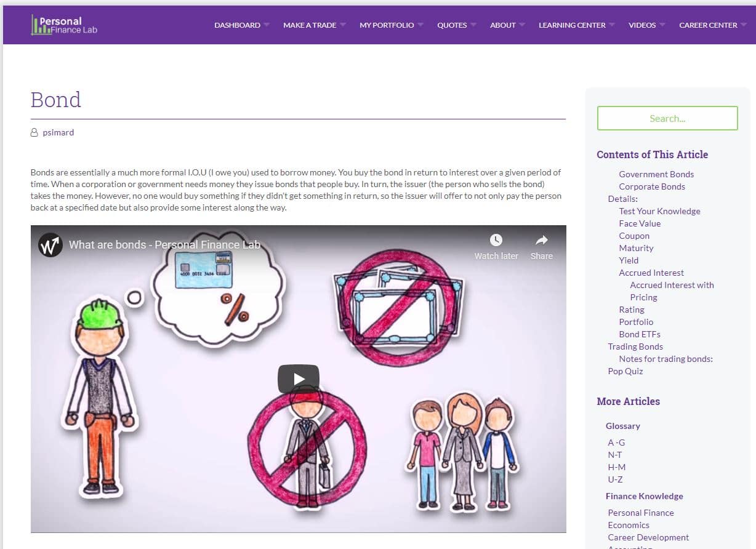The height and width of the screenshot is (549, 756).
Task: Go to the Details: section link
Action: coord(623,199)
